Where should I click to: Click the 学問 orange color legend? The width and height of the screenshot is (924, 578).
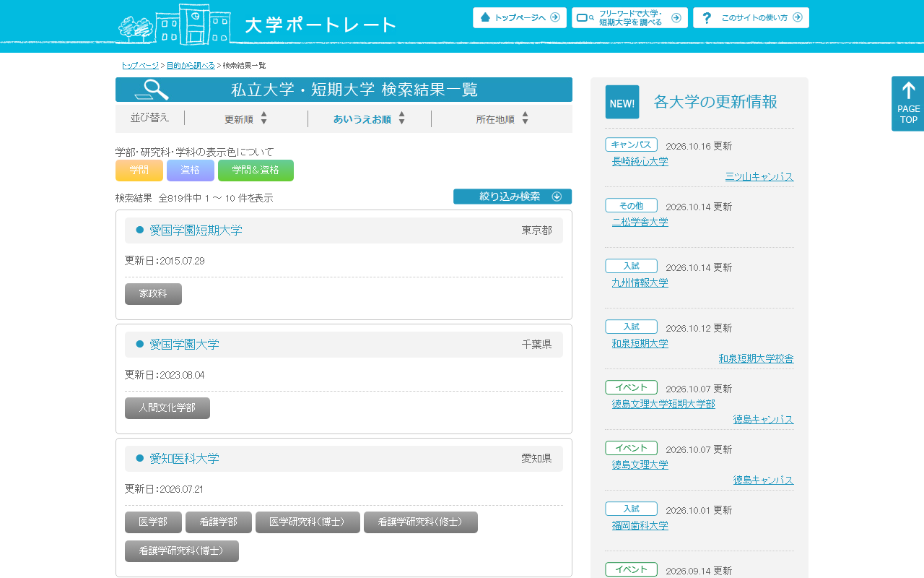[x=139, y=171]
